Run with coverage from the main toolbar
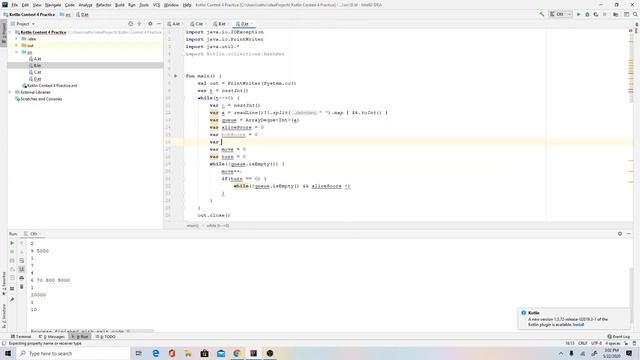The width and height of the screenshot is (640, 360). pyautogui.click(x=596, y=14)
